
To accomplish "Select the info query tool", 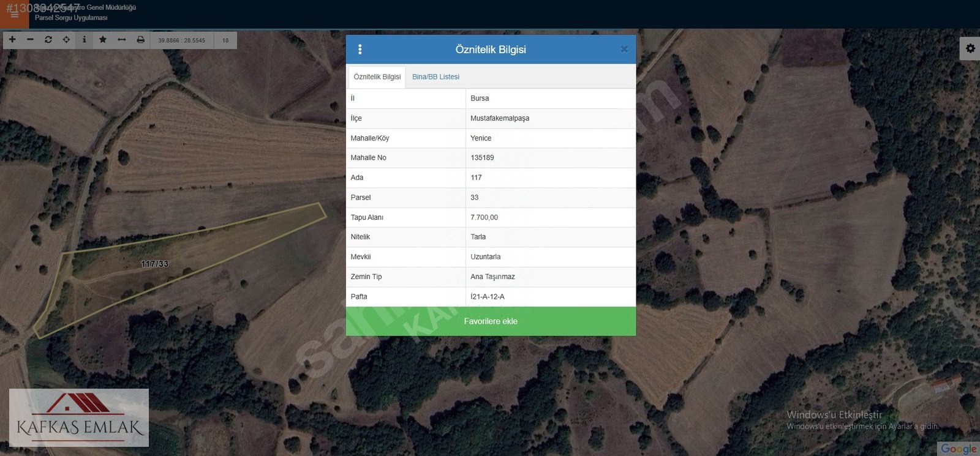I will click(85, 40).
